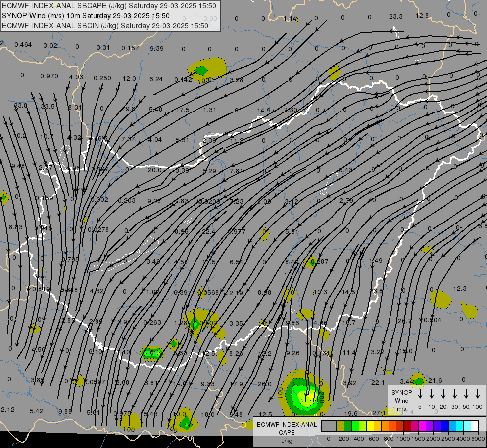Click the 9.39 value on the map
The width and height of the screenshot is (487, 448).
[x=157, y=48]
